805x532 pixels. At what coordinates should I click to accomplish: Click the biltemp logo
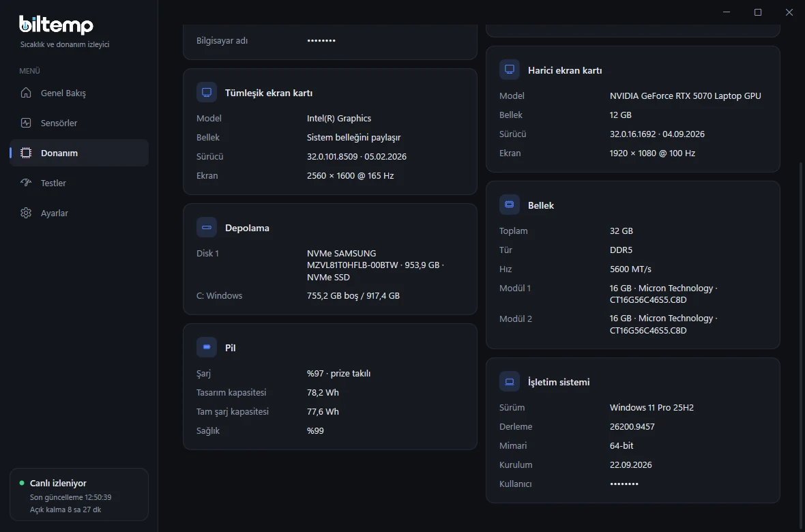tap(57, 25)
